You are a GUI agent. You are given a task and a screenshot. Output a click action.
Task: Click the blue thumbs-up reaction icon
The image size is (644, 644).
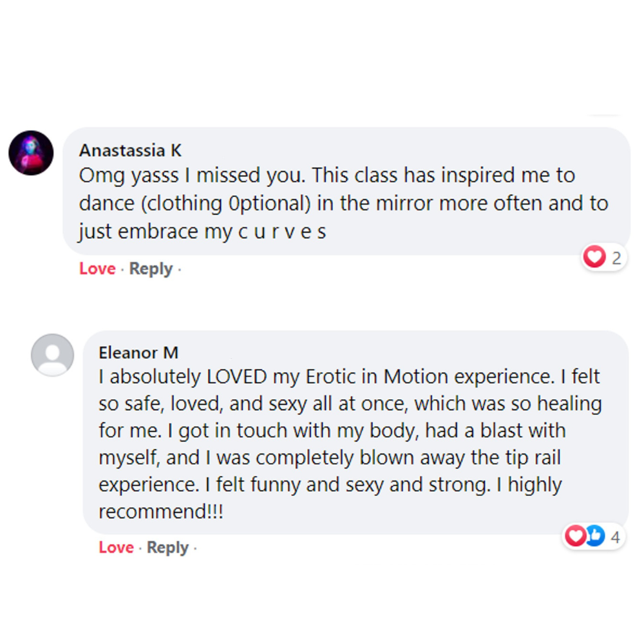click(595, 536)
